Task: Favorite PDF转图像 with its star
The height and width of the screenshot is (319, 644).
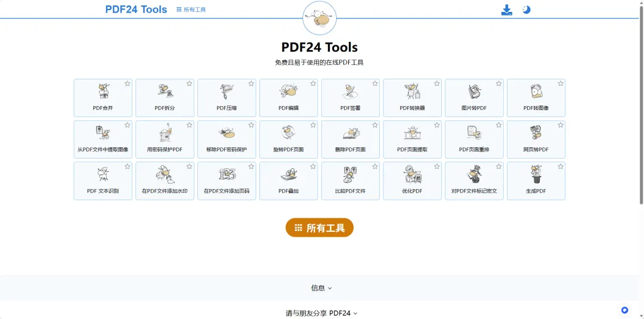Action: 561,83
